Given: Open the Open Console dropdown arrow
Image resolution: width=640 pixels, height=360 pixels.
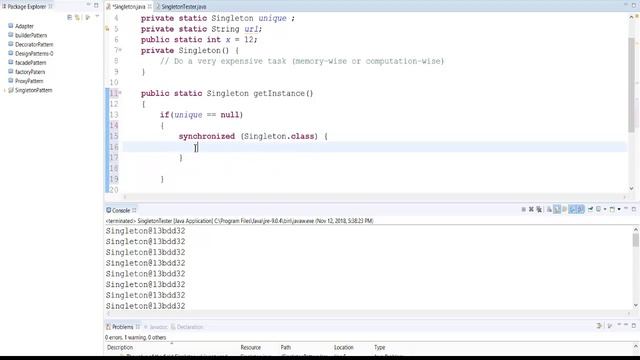Looking at the screenshot, I should pyautogui.click(x=619, y=209).
